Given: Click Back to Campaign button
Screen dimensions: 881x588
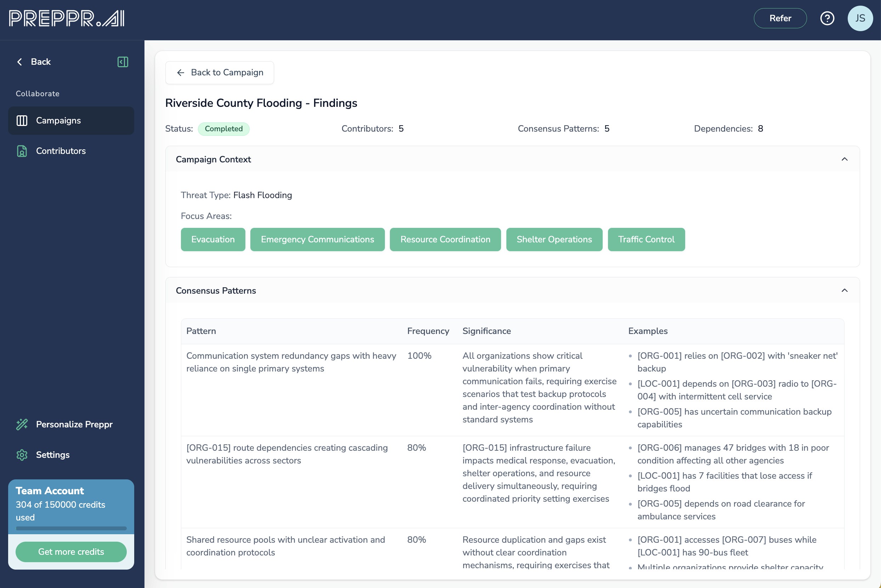Looking at the screenshot, I should pos(220,73).
